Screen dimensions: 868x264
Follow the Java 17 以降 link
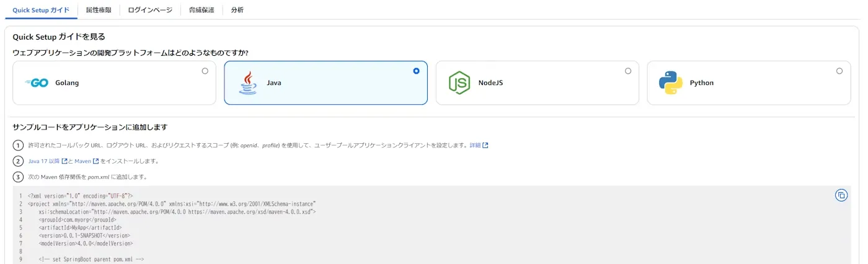pyautogui.click(x=44, y=161)
